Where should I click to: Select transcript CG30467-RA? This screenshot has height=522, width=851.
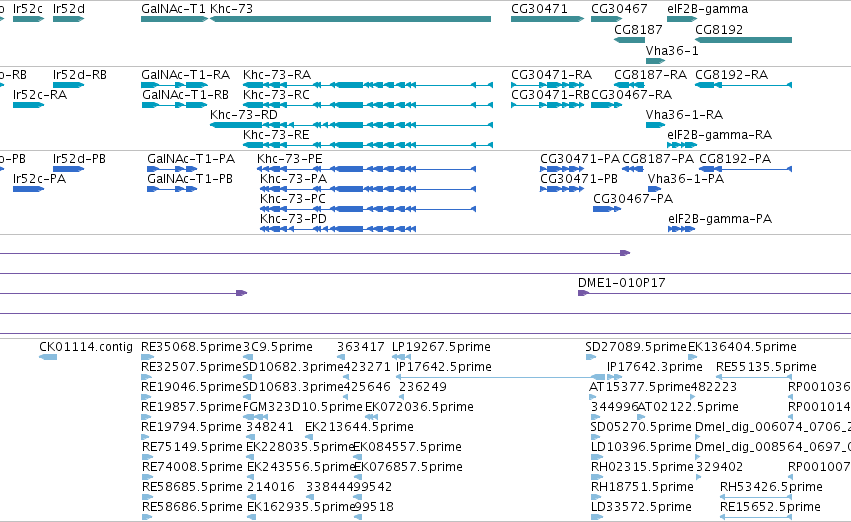(x=606, y=105)
